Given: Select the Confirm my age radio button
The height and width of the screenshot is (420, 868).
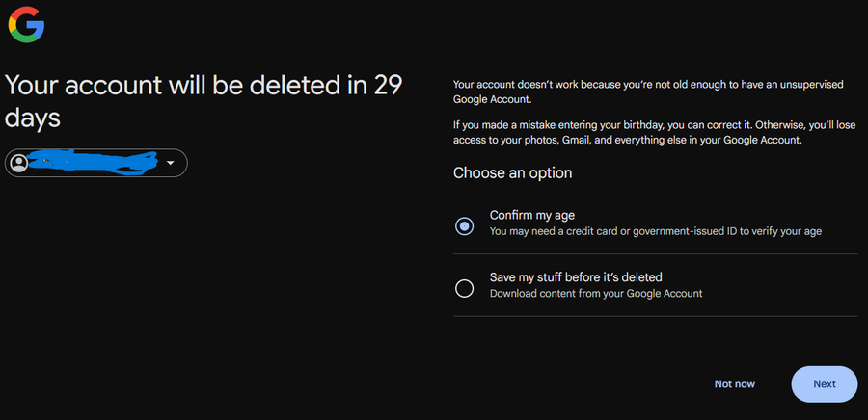Looking at the screenshot, I should (x=464, y=225).
